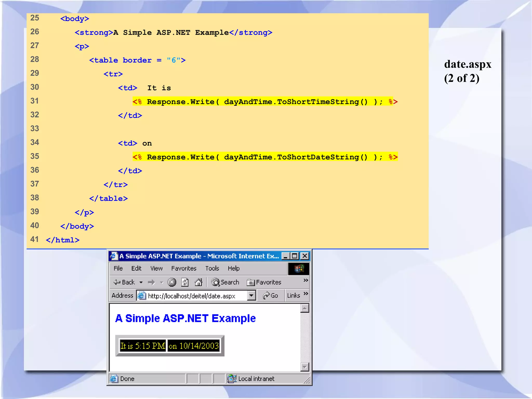This screenshot has height=399, width=532.
Task: Open the Help menu
Action: 234,268
